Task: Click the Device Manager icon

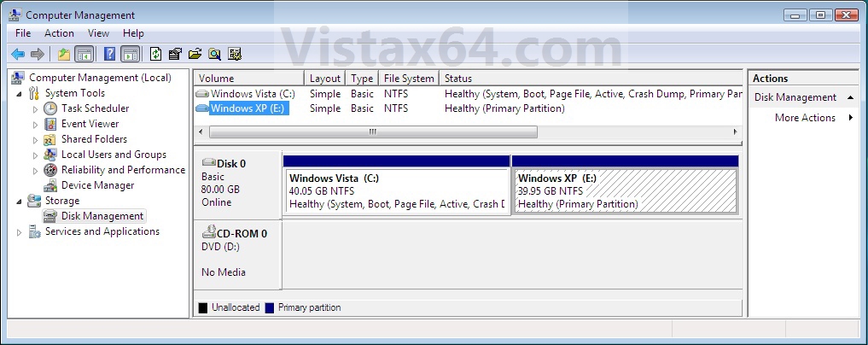Action: click(x=50, y=185)
